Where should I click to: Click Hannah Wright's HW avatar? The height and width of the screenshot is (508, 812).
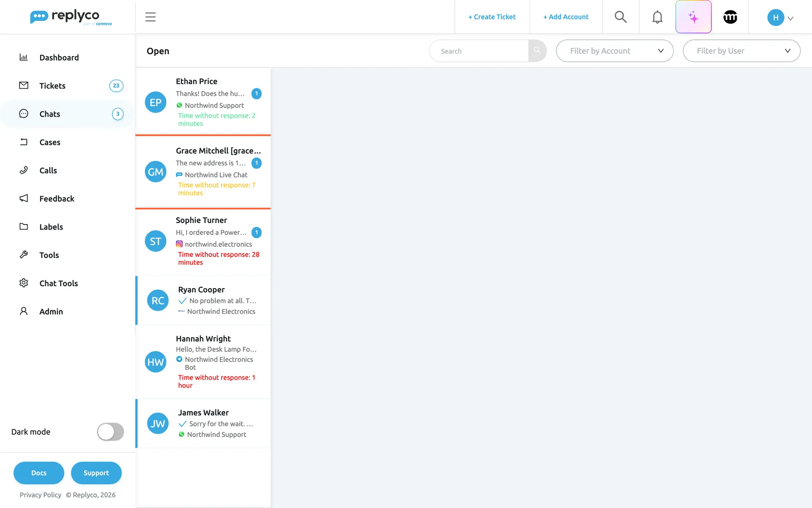[x=156, y=362]
